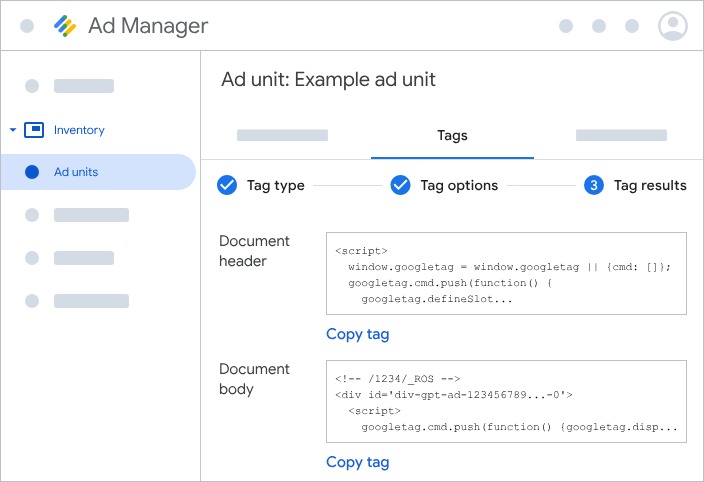Click the Ad Manager logo icon
This screenshot has width=704, height=482.
coord(66,26)
